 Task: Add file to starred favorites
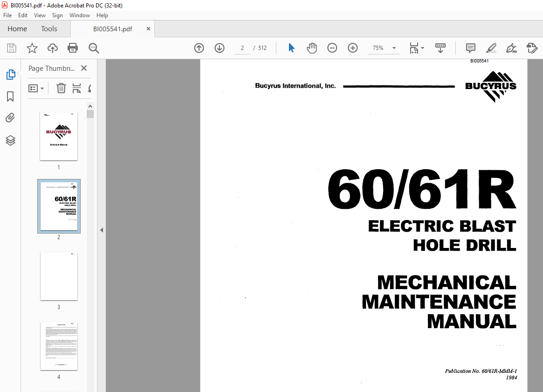[32, 48]
